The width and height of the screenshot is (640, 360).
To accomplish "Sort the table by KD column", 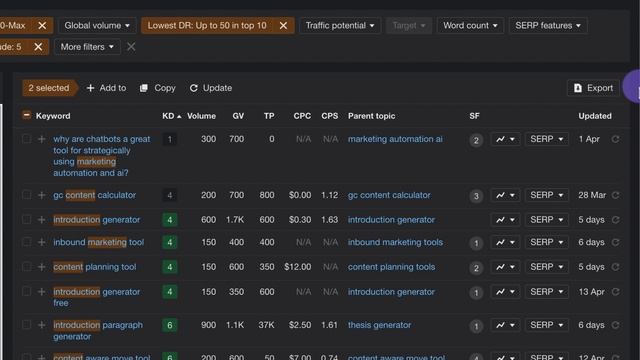I will point(171,116).
